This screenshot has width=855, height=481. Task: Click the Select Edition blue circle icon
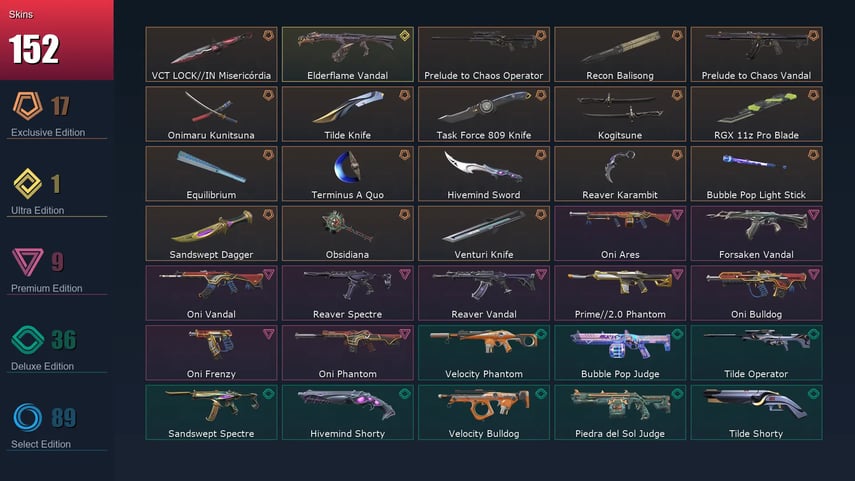(x=27, y=418)
